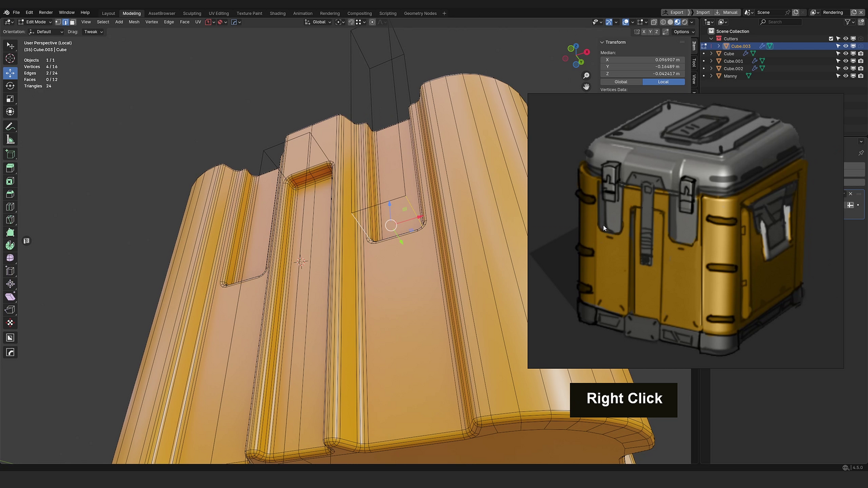This screenshot has height=488, width=868.
Task: Toggle proportional editing in header
Action: click(x=372, y=22)
